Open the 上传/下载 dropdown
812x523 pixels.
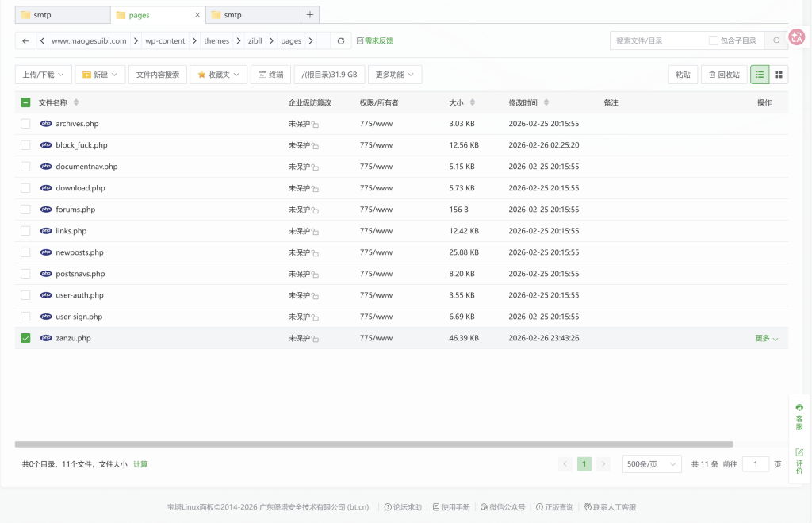pyautogui.click(x=43, y=75)
